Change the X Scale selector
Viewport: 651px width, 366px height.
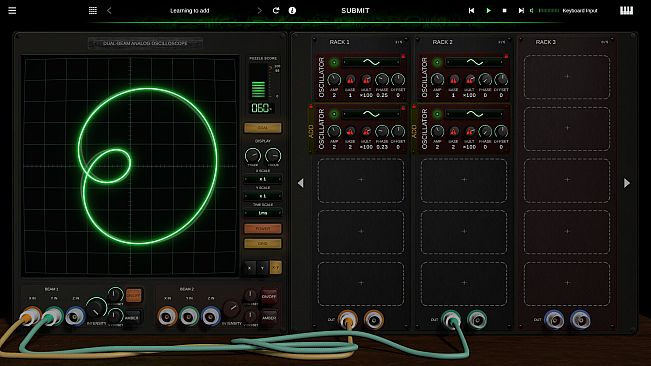click(x=263, y=179)
